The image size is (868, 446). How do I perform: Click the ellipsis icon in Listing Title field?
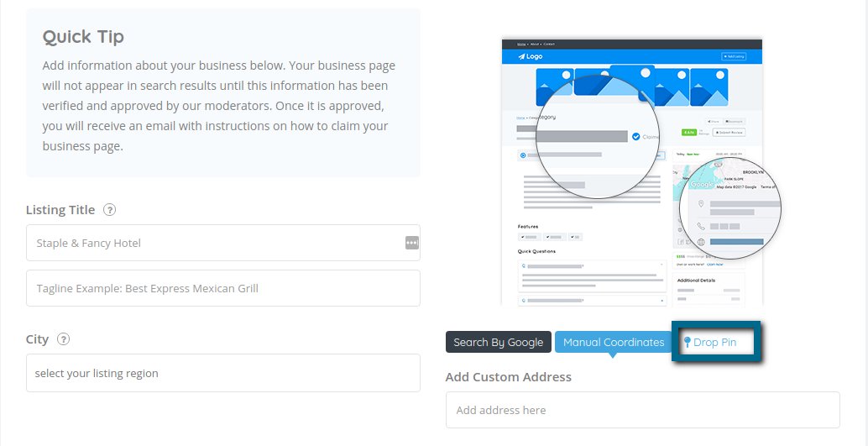412,243
